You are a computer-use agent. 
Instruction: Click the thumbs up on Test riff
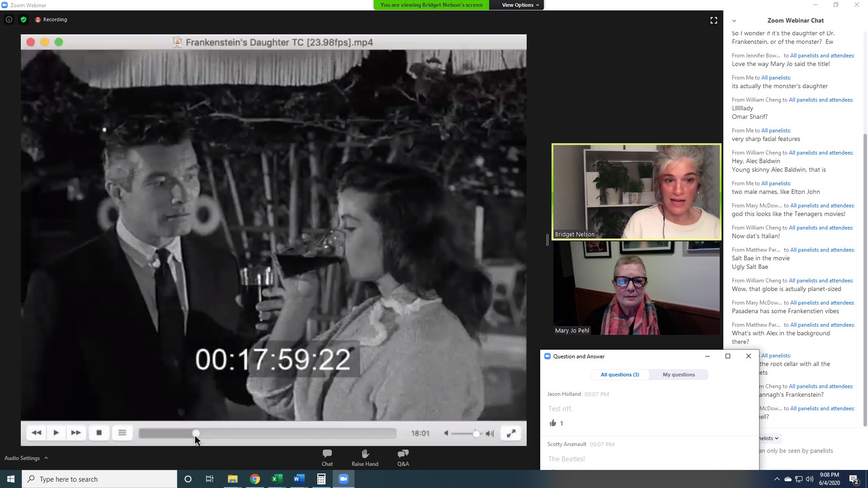pyautogui.click(x=552, y=423)
